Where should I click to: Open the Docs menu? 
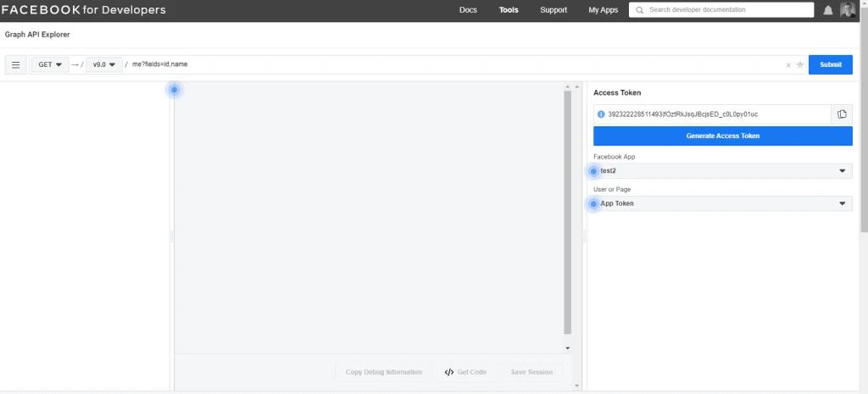point(468,10)
